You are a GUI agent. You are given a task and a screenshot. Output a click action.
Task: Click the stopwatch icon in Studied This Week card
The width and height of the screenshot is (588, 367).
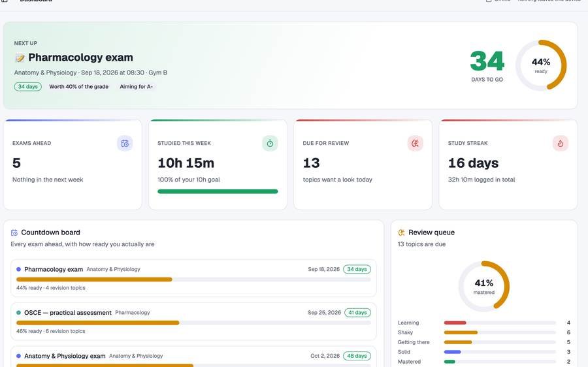tap(270, 143)
